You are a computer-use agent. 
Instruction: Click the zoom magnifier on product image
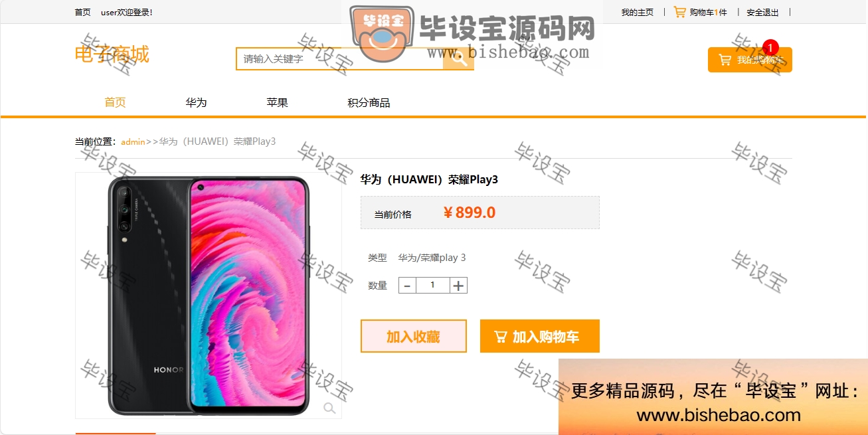[329, 408]
